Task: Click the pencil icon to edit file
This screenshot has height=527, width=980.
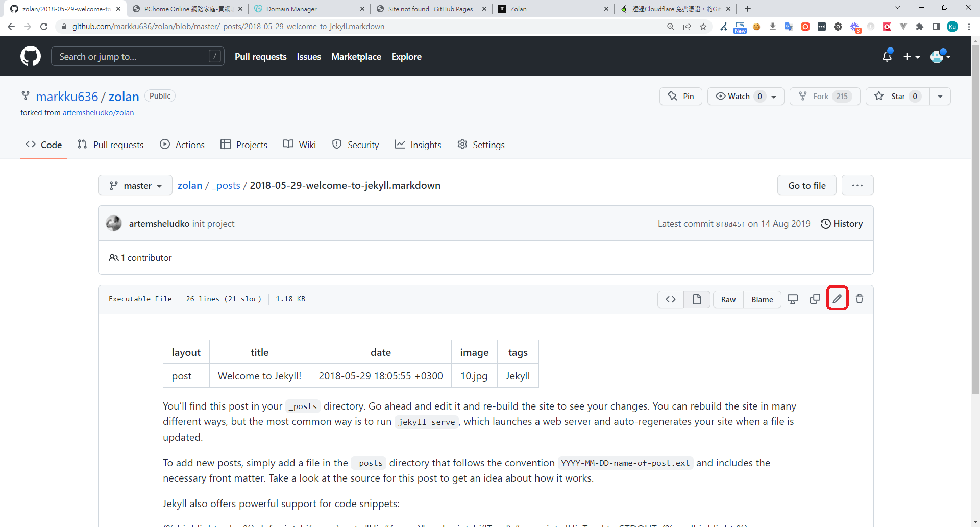Action: [837, 299]
